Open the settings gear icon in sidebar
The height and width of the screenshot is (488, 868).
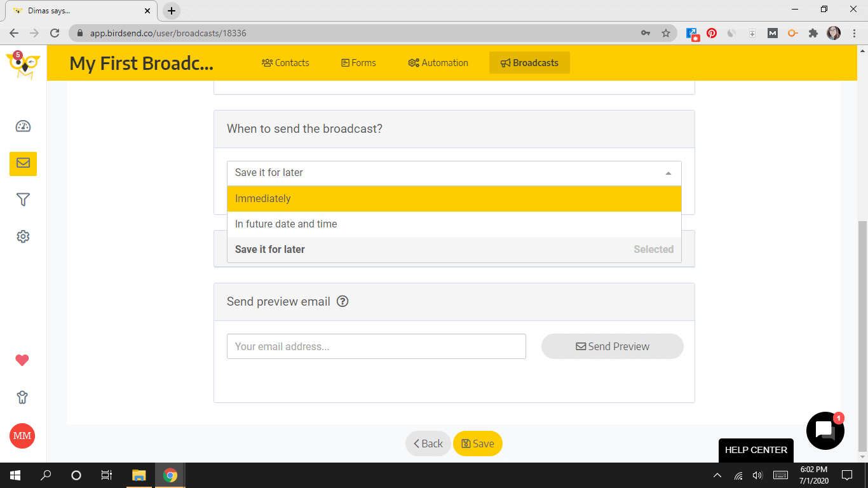coord(23,236)
